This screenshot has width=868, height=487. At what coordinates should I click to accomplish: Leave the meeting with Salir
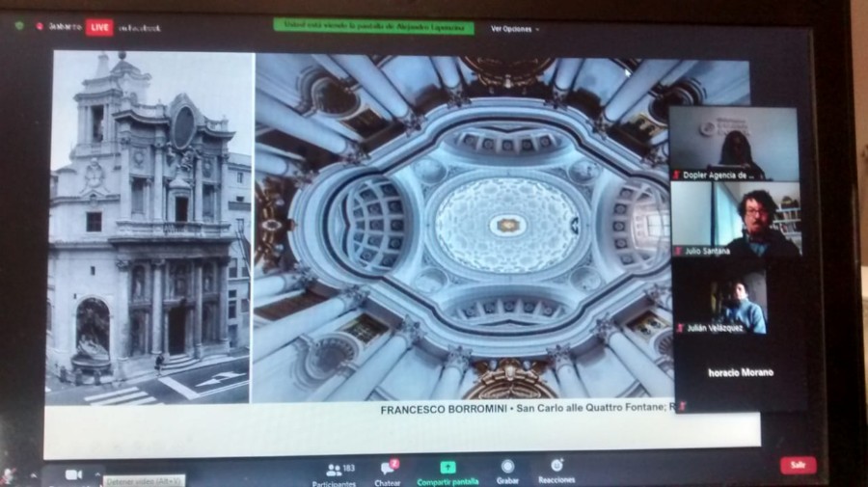coord(798,465)
